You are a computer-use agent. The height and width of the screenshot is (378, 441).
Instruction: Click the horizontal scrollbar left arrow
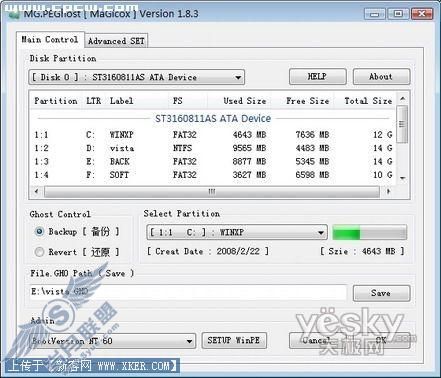(37, 191)
